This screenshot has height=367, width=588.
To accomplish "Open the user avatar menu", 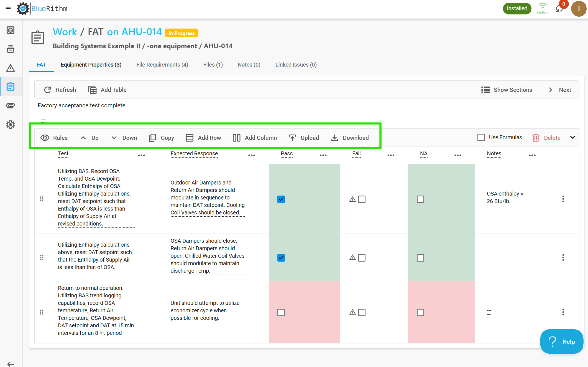I will 578,9.
